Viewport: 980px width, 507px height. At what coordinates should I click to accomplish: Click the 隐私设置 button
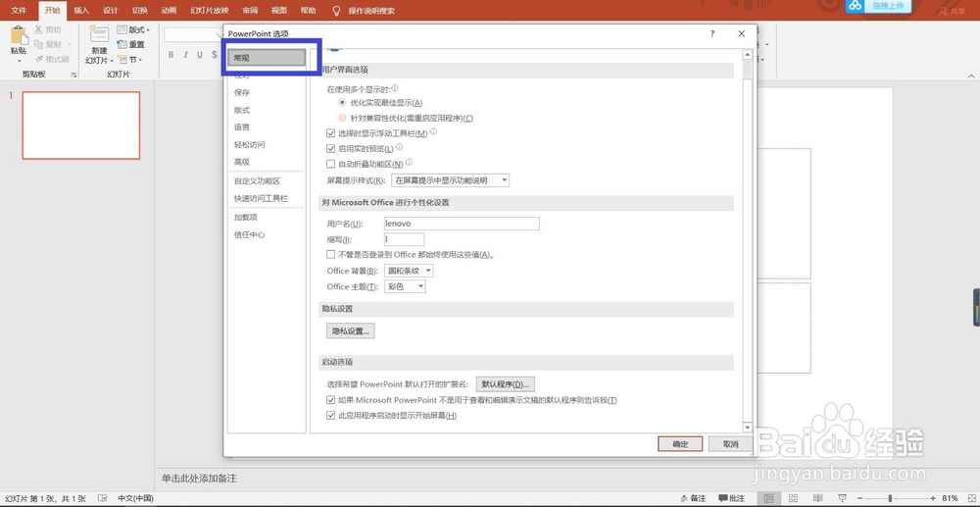tap(351, 331)
